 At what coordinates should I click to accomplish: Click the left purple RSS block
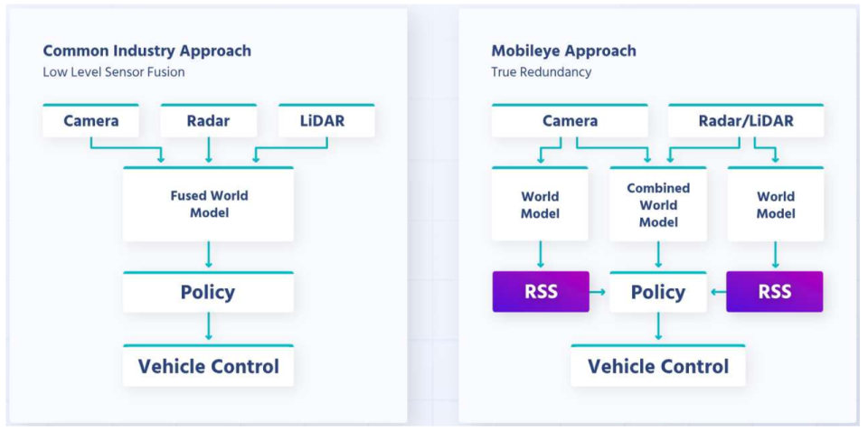[540, 292]
